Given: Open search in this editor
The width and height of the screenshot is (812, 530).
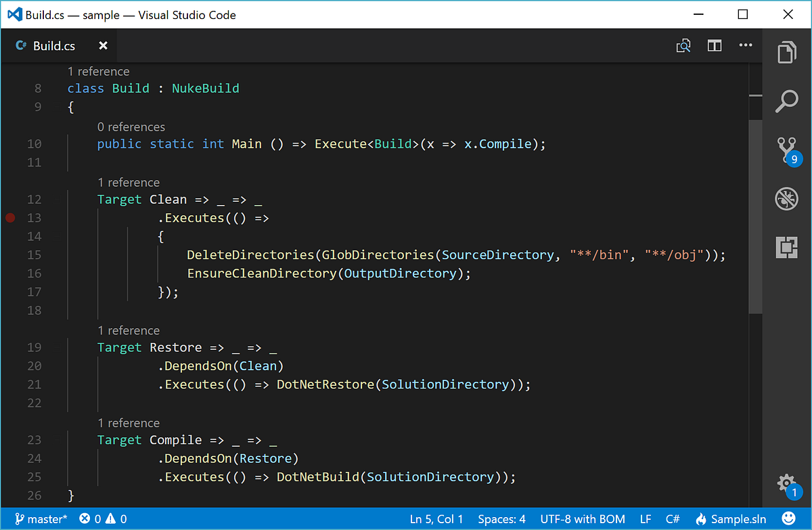Looking at the screenshot, I should coord(683,45).
